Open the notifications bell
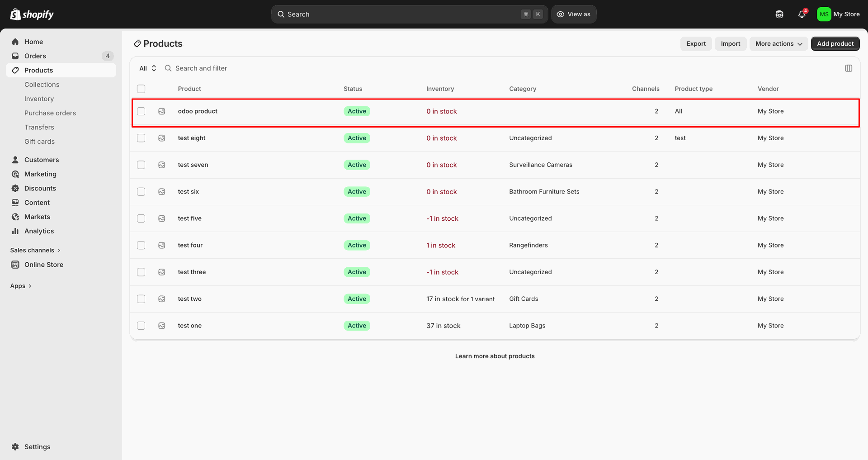The height and width of the screenshot is (460, 868). click(x=802, y=14)
